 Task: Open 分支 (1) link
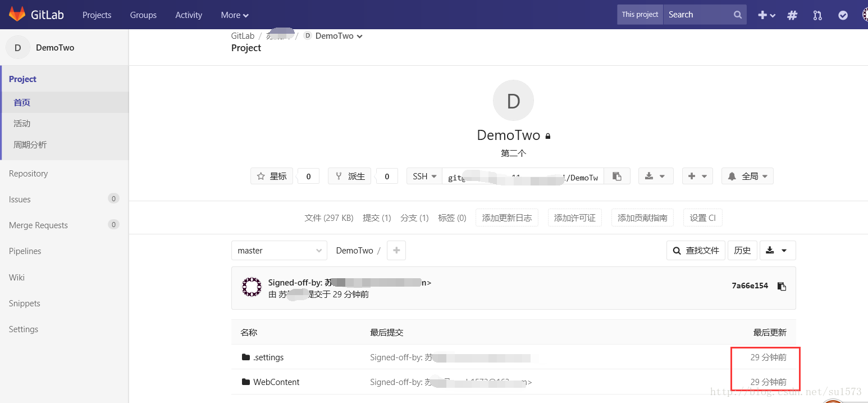point(414,218)
